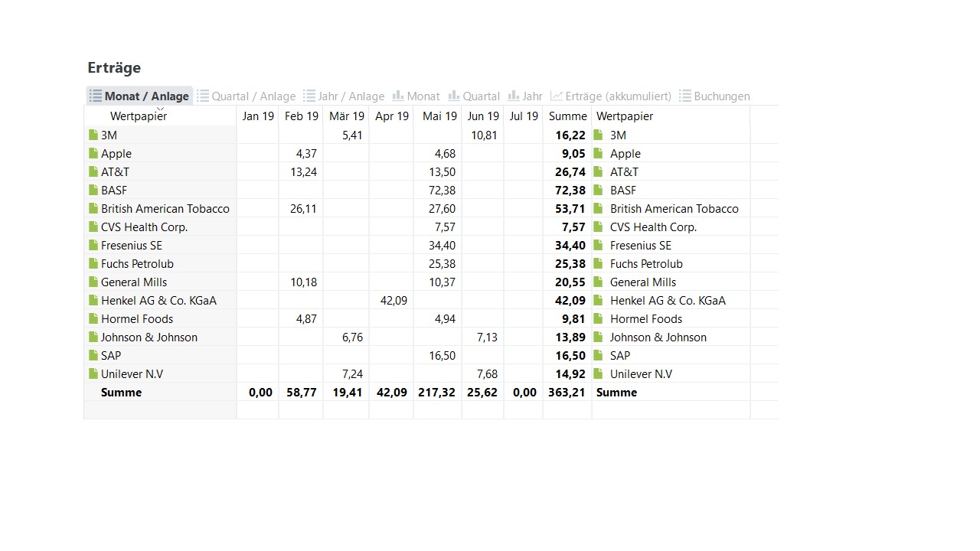Select Unilever N.V in right Wertpapier column
Viewport: 980px width, 551px height.
tap(641, 374)
